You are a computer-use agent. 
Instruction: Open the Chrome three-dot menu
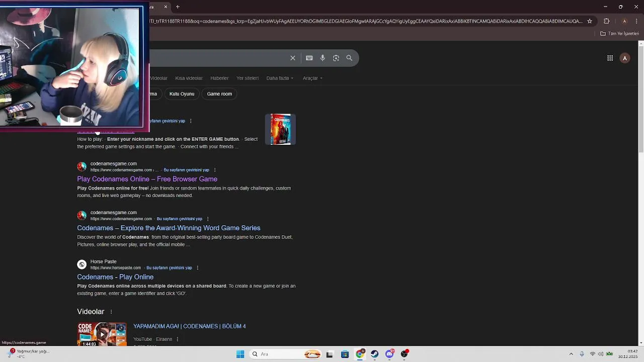636,21
